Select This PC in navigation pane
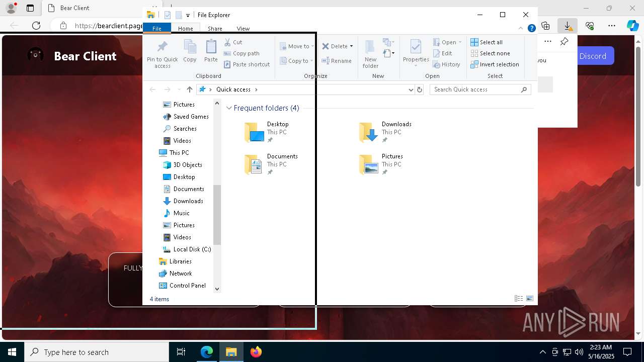 click(174, 153)
